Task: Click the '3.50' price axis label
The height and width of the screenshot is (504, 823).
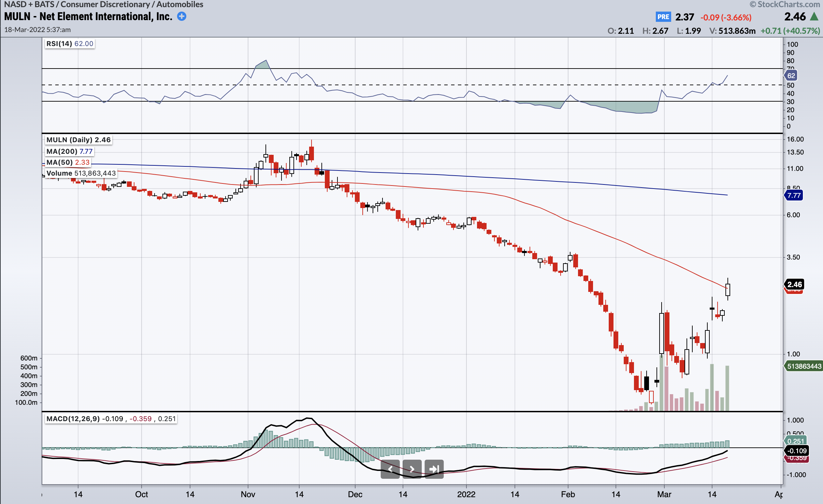Action: (x=793, y=257)
